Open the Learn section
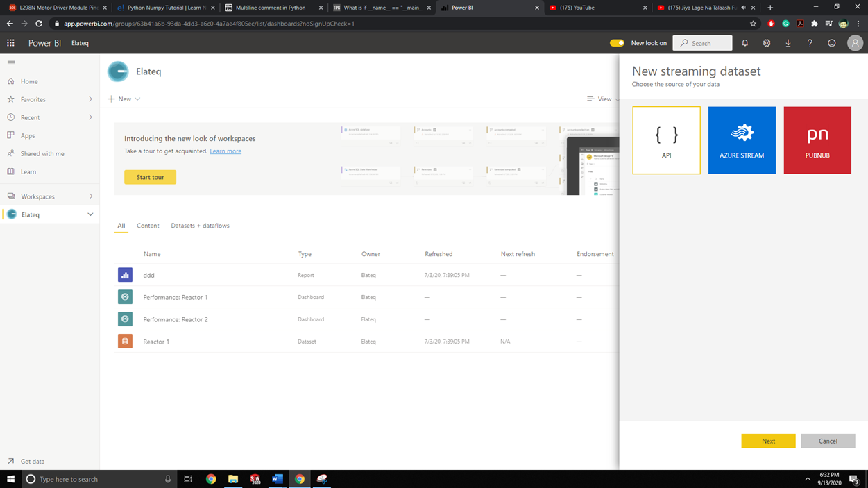The height and width of the screenshot is (488, 868). tap(28, 171)
